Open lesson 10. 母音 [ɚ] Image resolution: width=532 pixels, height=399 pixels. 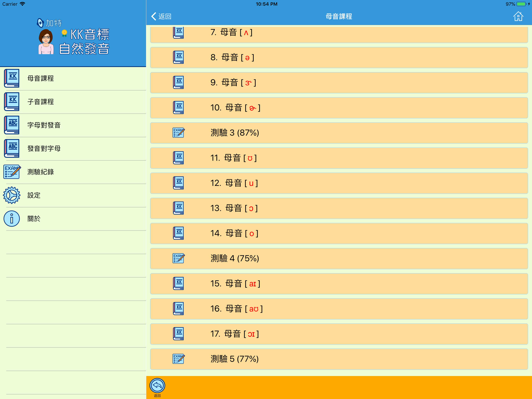point(339,108)
